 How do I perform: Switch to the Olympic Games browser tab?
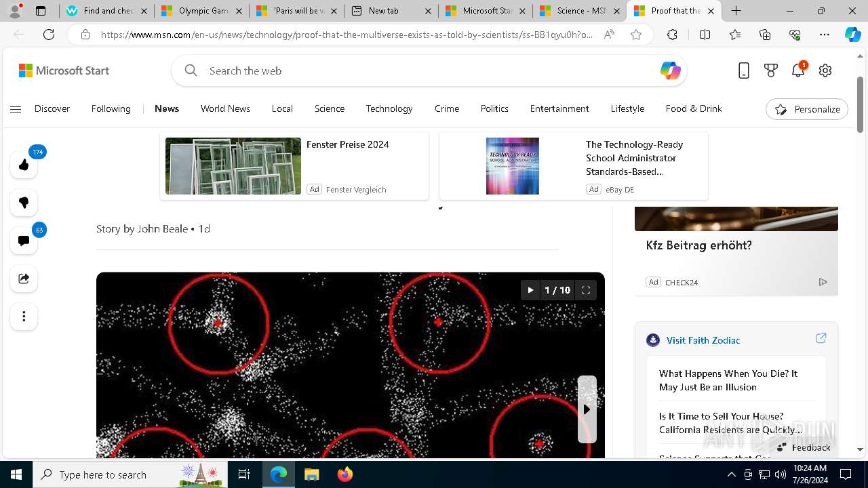click(202, 11)
